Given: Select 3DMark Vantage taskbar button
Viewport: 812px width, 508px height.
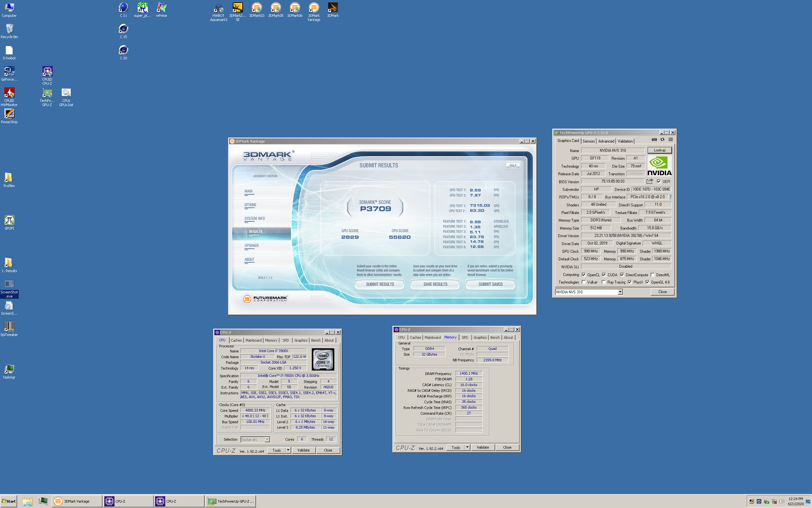Looking at the screenshot, I should [x=77, y=501].
